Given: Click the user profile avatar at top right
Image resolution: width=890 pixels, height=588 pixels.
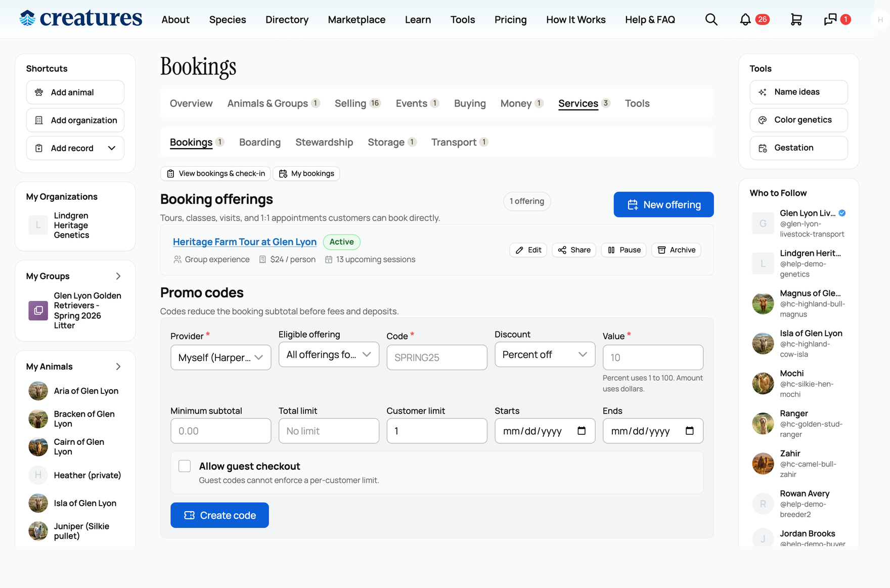Looking at the screenshot, I should click(880, 20).
